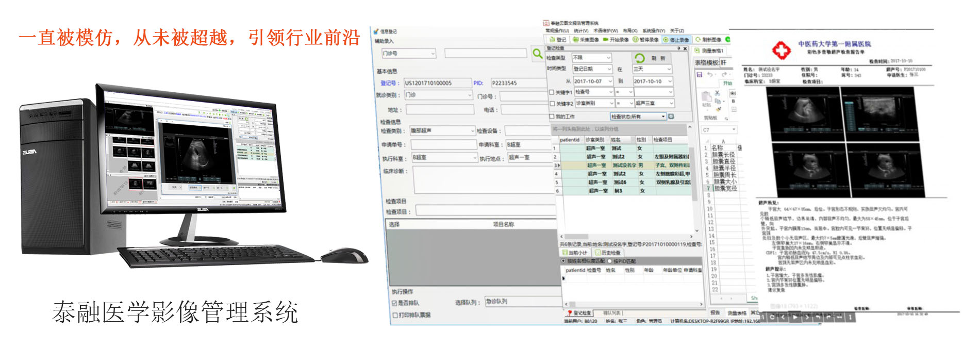980x347 pixels.
Task: Open the 检查状态:所有 dropdown
Action: coord(638,117)
